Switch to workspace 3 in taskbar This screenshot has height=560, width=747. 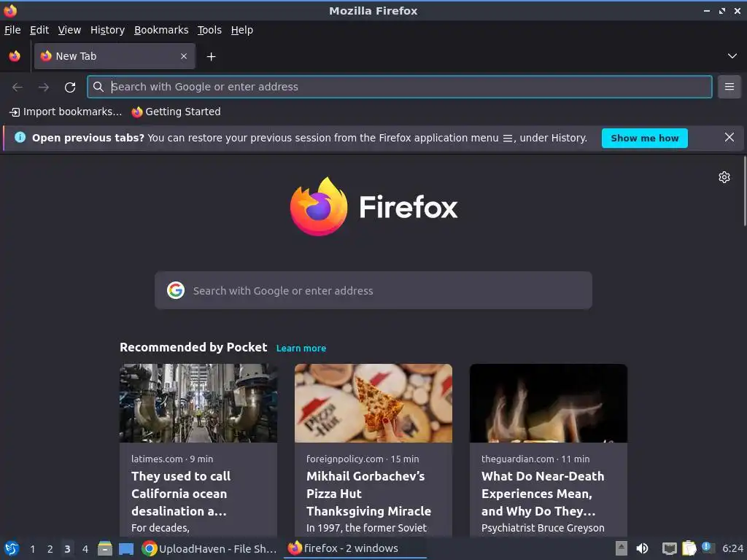(x=67, y=549)
